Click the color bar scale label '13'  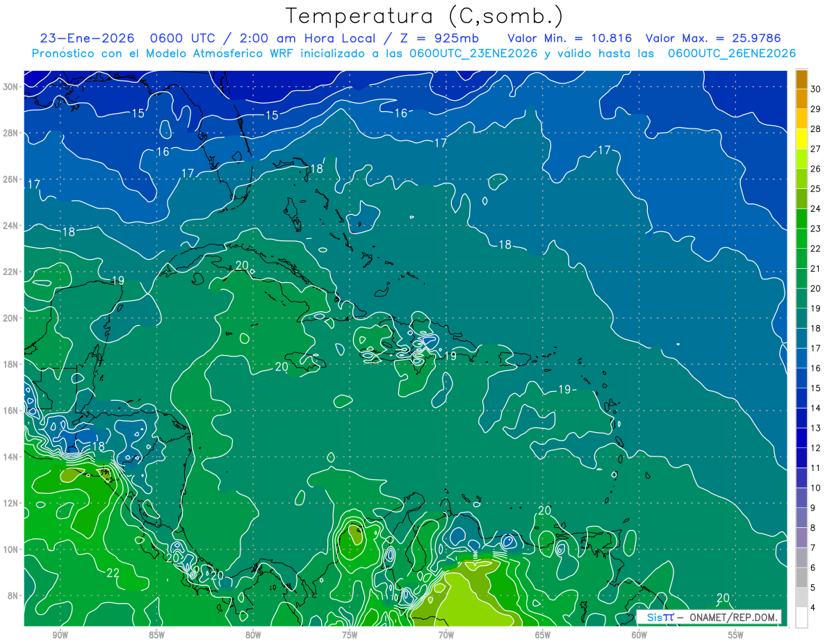[x=816, y=428]
